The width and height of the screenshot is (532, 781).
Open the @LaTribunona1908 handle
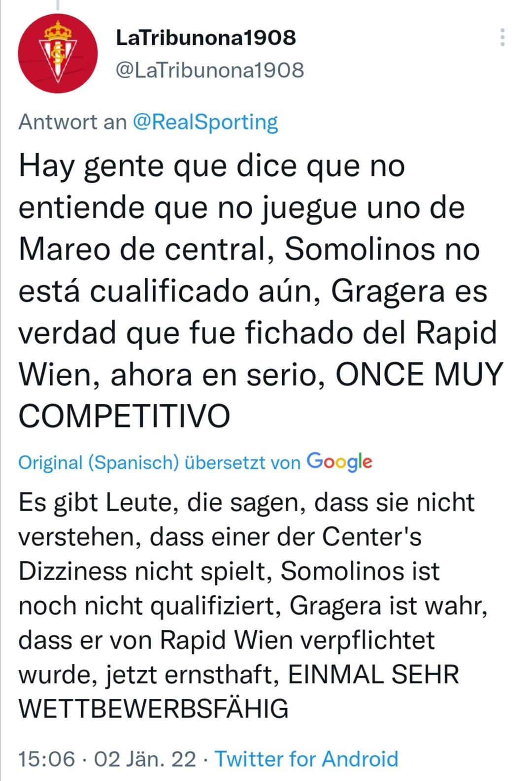[x=210, y=70]
